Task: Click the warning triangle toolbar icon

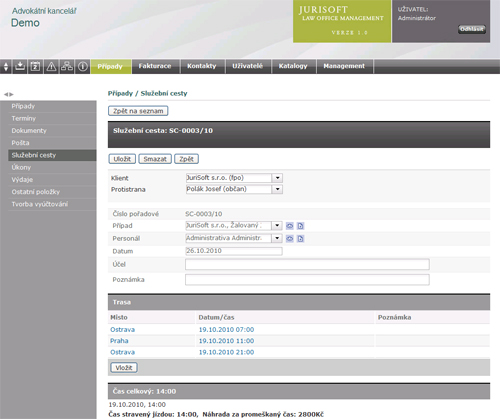Action: click(x=51, y=66)
